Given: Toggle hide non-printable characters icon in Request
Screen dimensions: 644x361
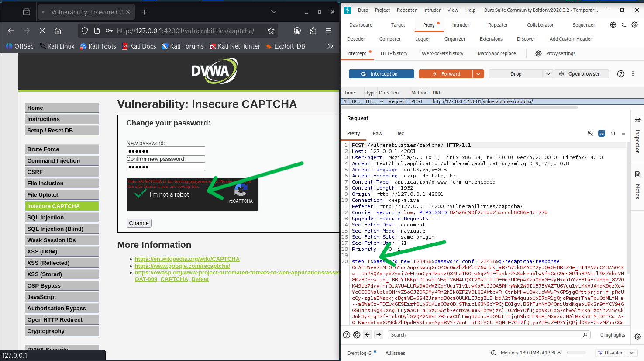Looking at the screenshot, I should click(x=590, y=133).
